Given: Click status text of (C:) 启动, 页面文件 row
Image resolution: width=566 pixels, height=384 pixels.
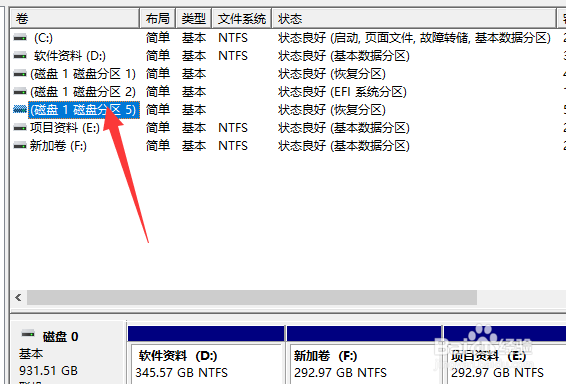Looking at the screenshot, I should 414,38.
